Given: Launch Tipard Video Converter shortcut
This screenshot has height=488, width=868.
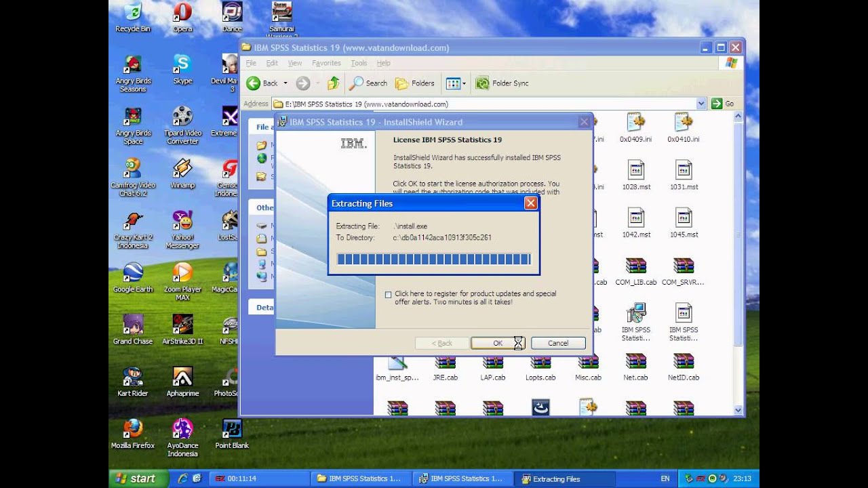Looking at the screenshot, I should point(182,125).
